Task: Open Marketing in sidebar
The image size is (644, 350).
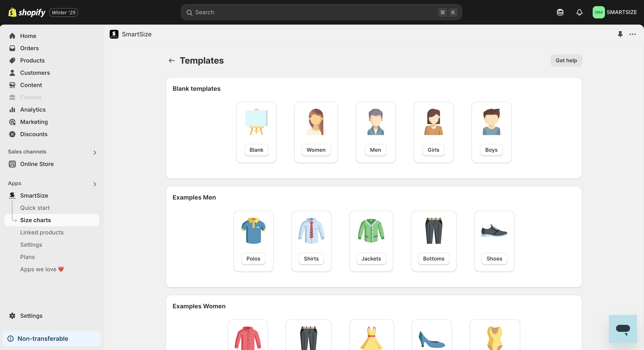Action: (x=52, y=122)
